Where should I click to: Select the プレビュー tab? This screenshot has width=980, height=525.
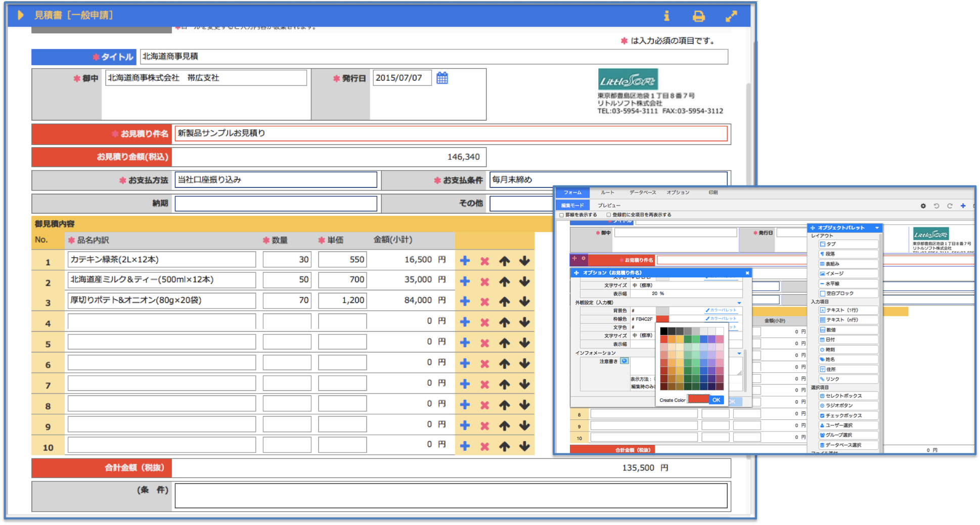pyautogui.click(x=609, y=206)
